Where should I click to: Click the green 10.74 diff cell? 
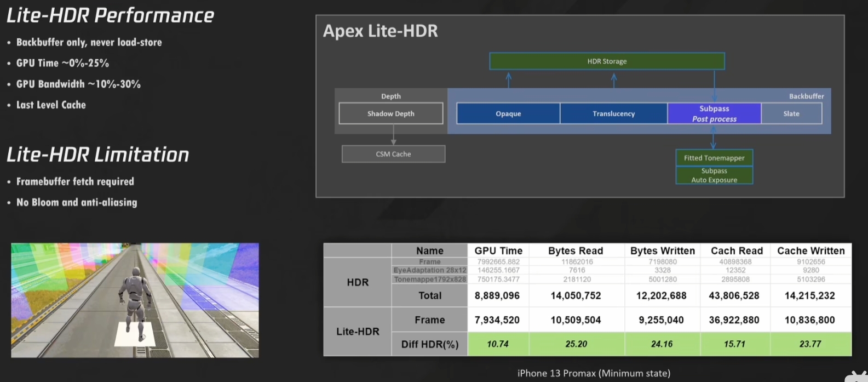click(498, 344)
